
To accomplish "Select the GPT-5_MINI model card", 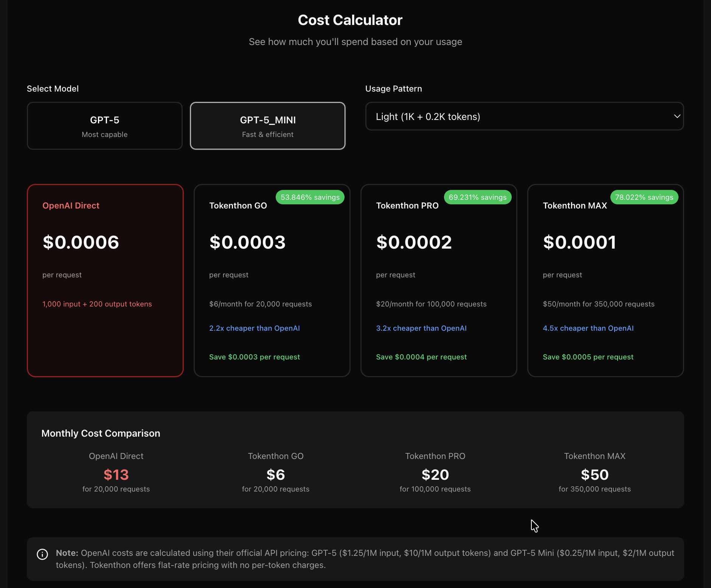I will coord(267,126).
